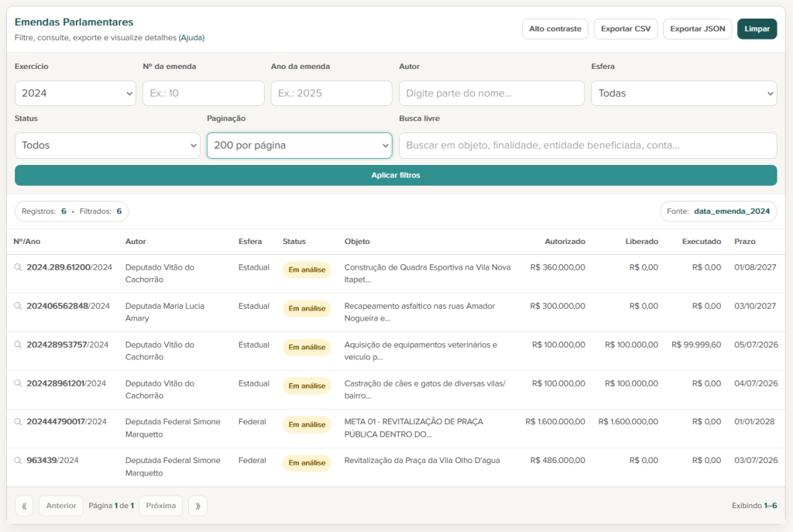Sort table by Autorizado column header
793x532 pixels.
pyautogui.click(x=565, y=242)
